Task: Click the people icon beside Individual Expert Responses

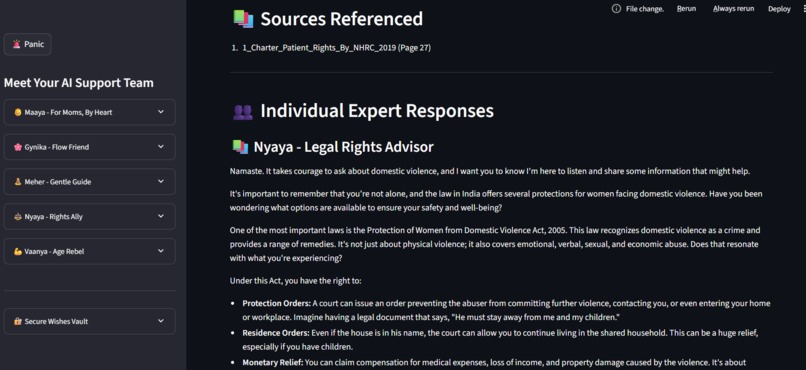Action: pyautogui.click(x=243, y=111)
